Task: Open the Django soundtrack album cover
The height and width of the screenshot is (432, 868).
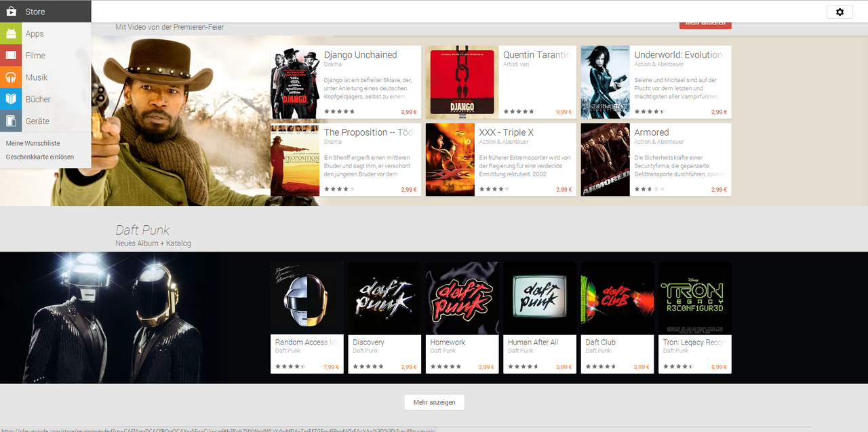Action: [x=462, y=82]
